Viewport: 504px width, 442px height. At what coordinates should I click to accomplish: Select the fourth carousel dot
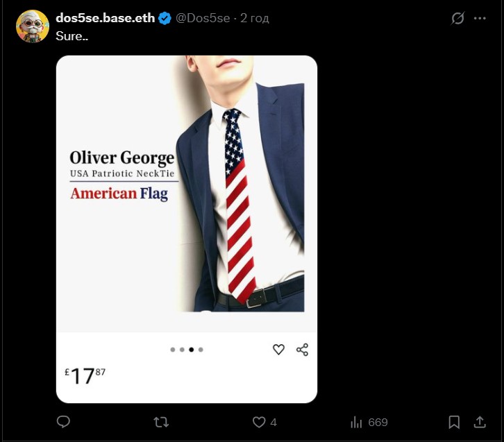coord(201,350)
